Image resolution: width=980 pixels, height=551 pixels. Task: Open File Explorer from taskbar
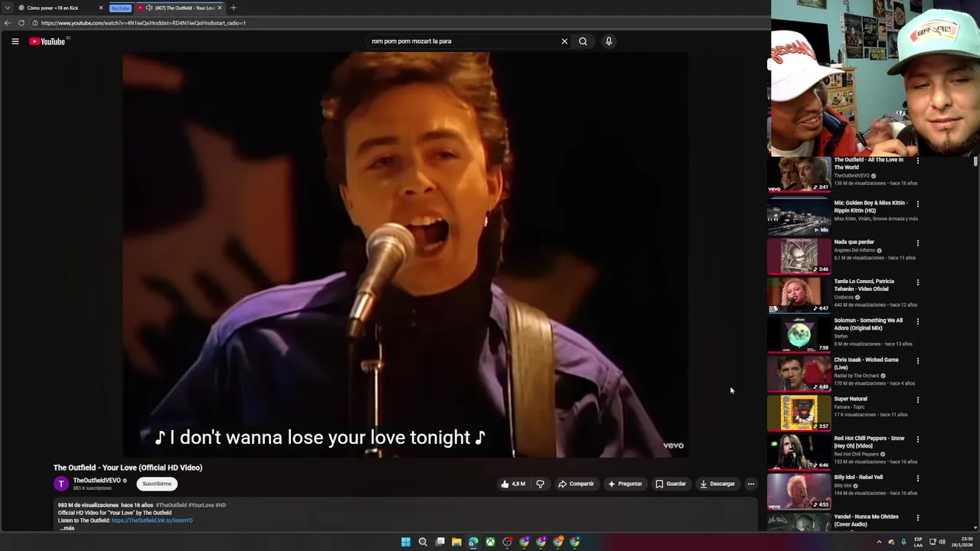click(456, 542)
